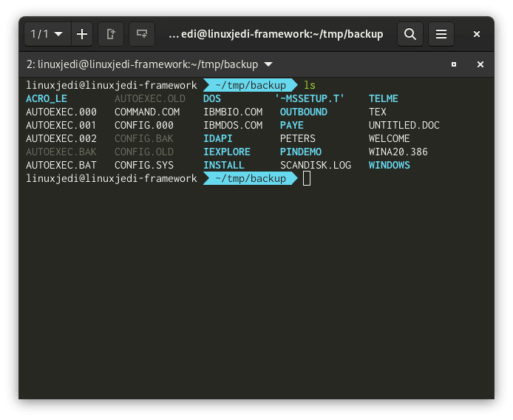The image size is (513, 420).
Task: Open the hamburger main menu
Action: coord(441,34)
